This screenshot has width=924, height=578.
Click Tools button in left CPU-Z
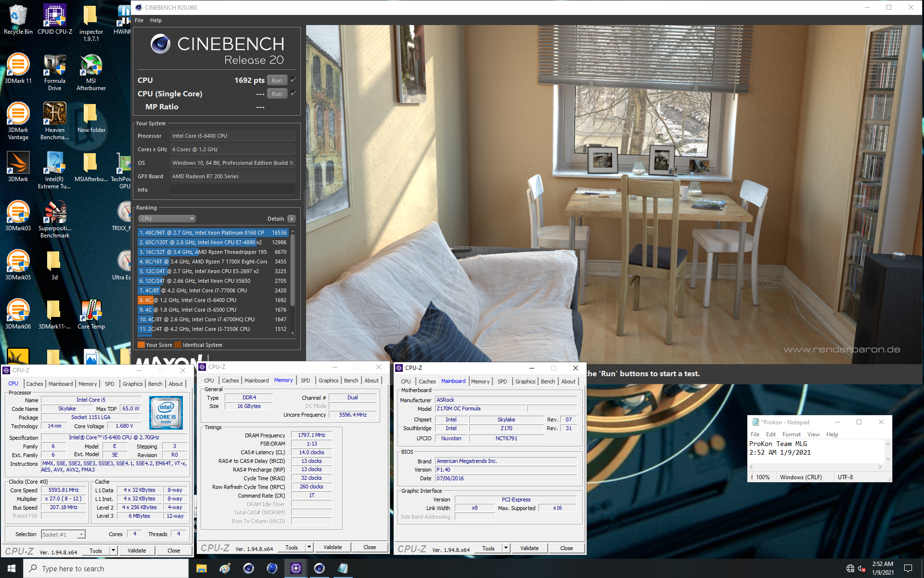point(95,550)
